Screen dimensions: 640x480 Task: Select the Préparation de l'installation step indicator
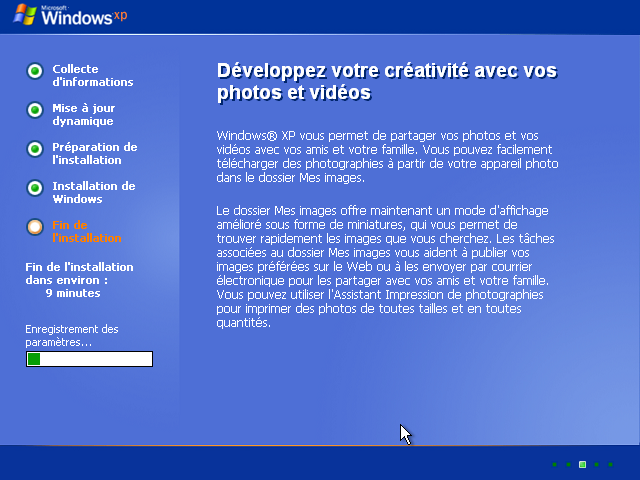[x=35, y=149]
